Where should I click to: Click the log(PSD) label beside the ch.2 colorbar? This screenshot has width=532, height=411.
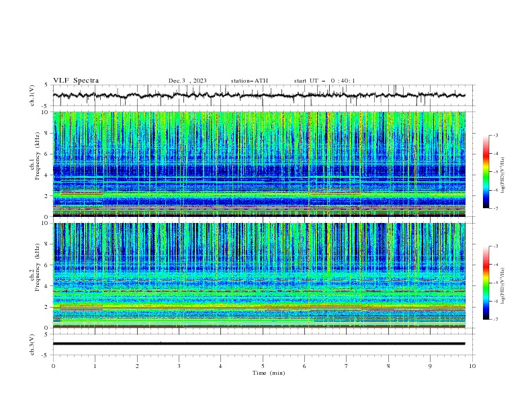click(503, 286)
